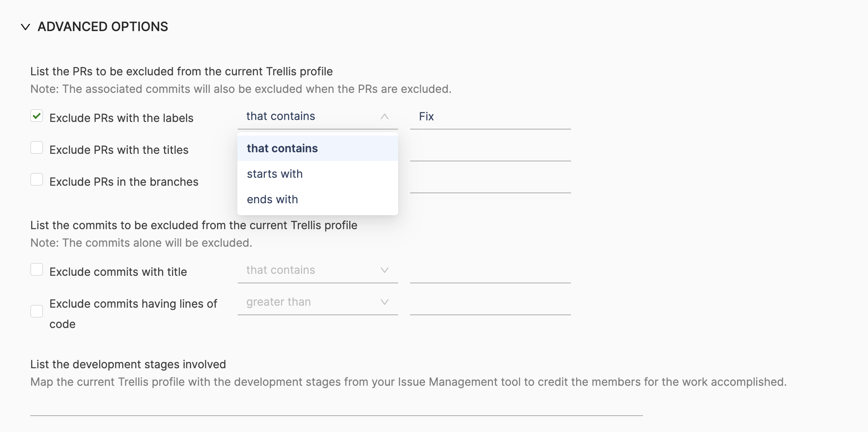Enable Exclude commits having lines of code

(37, 311)
